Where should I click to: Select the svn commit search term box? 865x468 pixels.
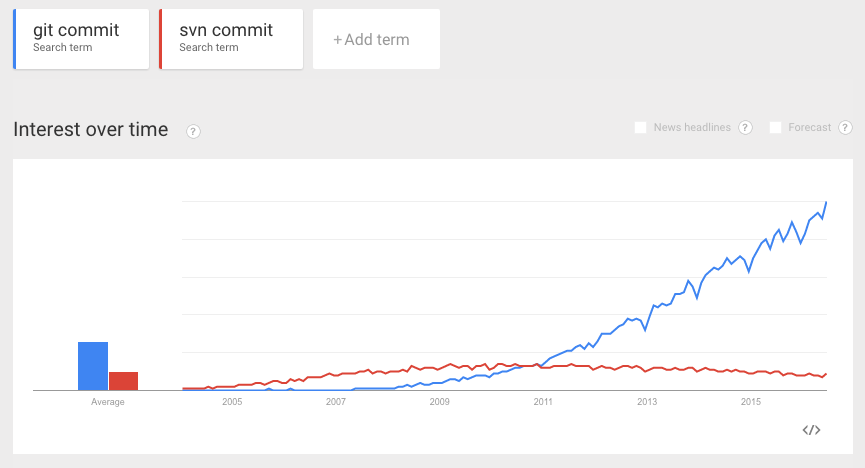(x=232, y=39)
